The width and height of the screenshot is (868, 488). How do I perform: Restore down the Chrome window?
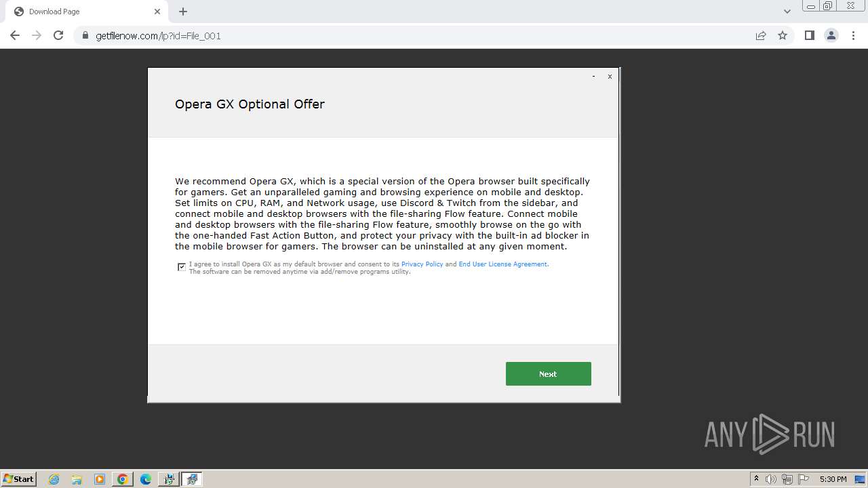pos(828,6)
